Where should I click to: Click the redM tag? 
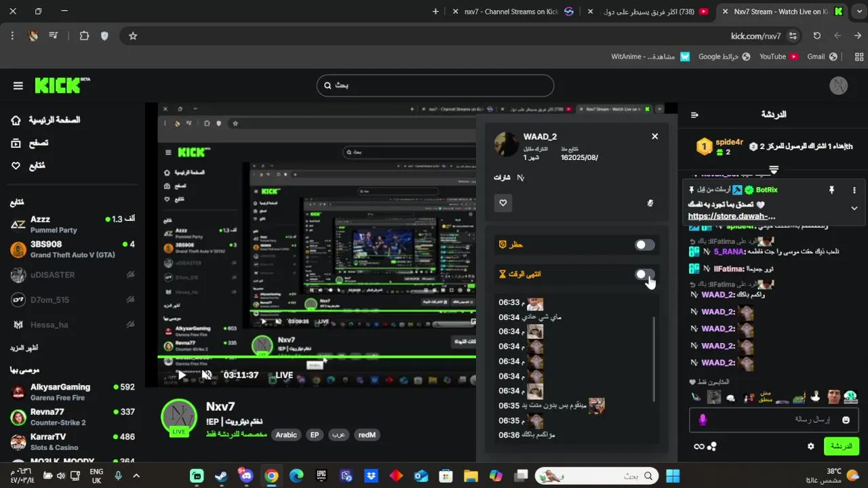pos(367,435)
